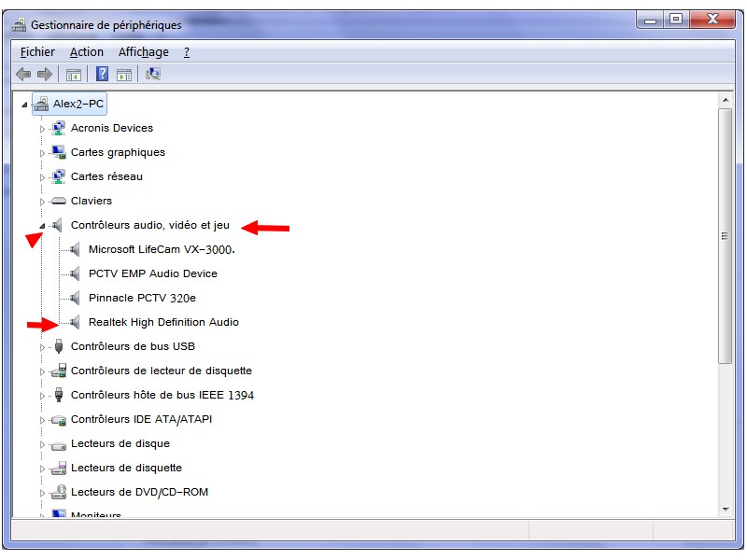
Task: Collapse the Alex2-PC root node
Action: point(24,105)
